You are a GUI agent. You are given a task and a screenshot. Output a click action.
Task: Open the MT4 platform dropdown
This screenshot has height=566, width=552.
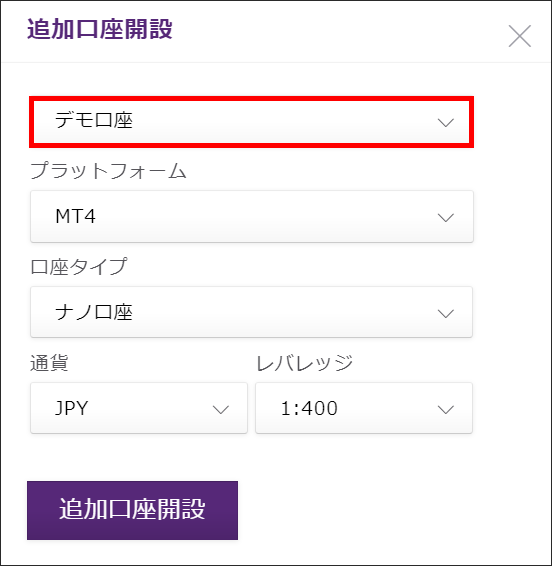tap(252, 217)
